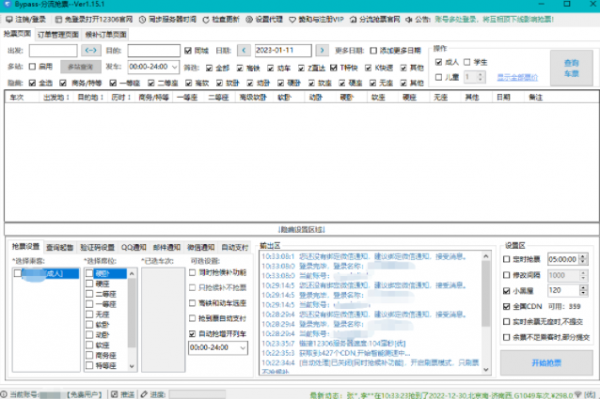The width and height of the screenshot is (600, 399).
Task: Go to the previous date with the left arrow
Action: (x=244, y=50)
